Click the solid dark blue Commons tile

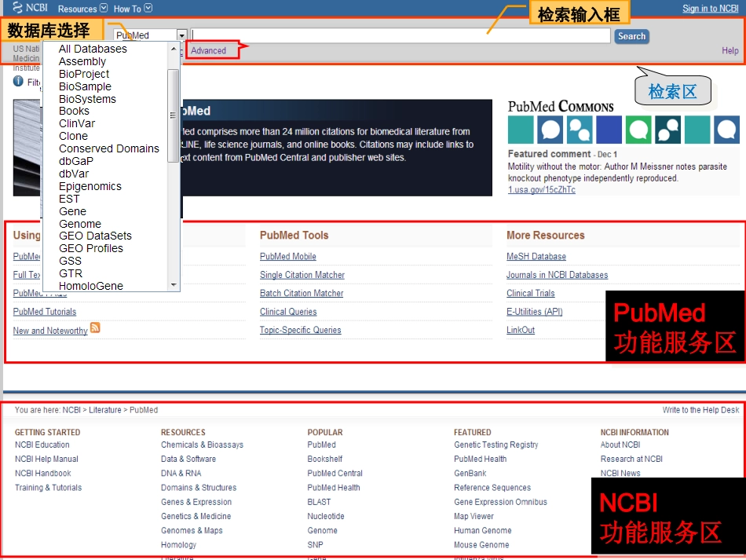[x=609, y=130]
